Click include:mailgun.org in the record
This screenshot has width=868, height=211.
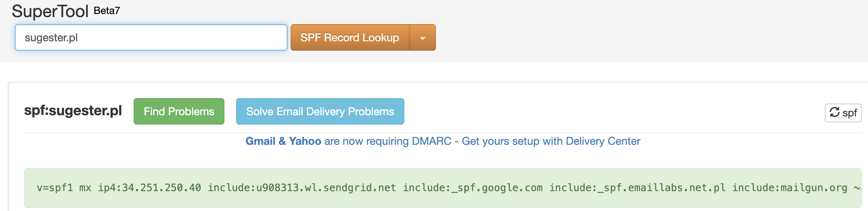[789, 188]
